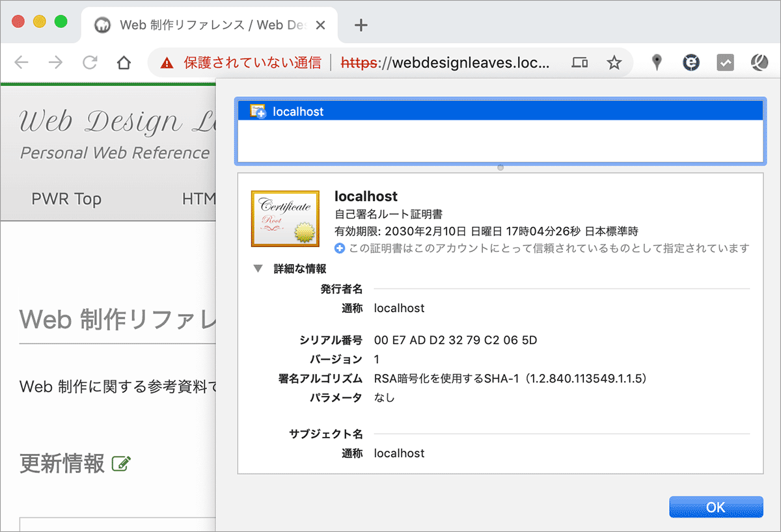Screen dimensions: 781x532
Task: Click the browser back arrow
Action: (x=21, y=62)
